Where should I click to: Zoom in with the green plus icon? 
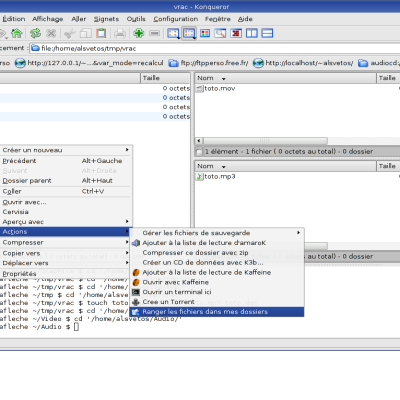coord(138,33)
